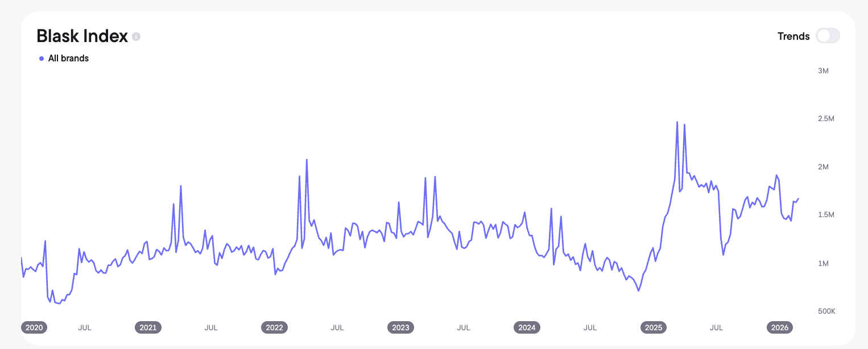Choose the 2024 year marker
The width and height of the screenshot is (868, 349).
coord(527,327)
